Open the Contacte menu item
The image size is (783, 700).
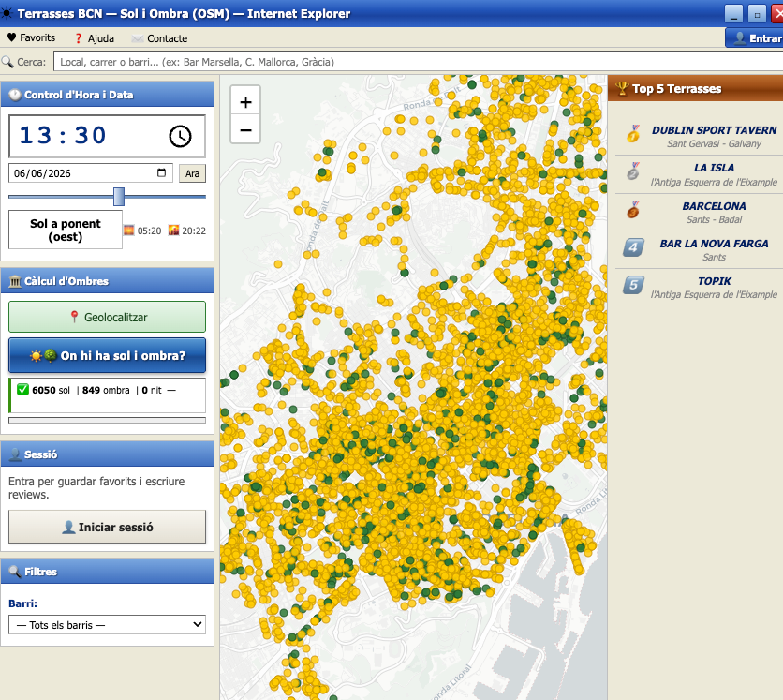tap(159, 38)
